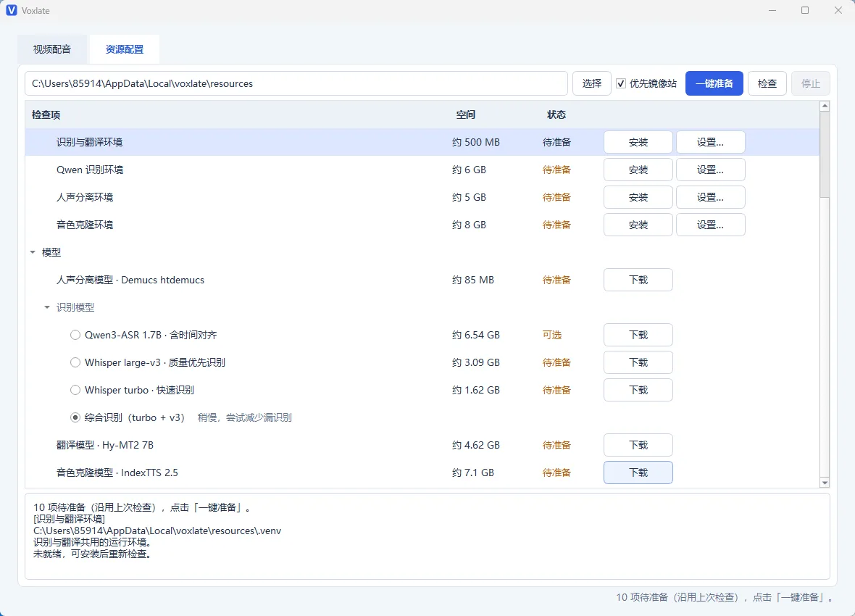Maximize the Voxlate window
This screenshot has height=616, width=855.
coord(805,10)
